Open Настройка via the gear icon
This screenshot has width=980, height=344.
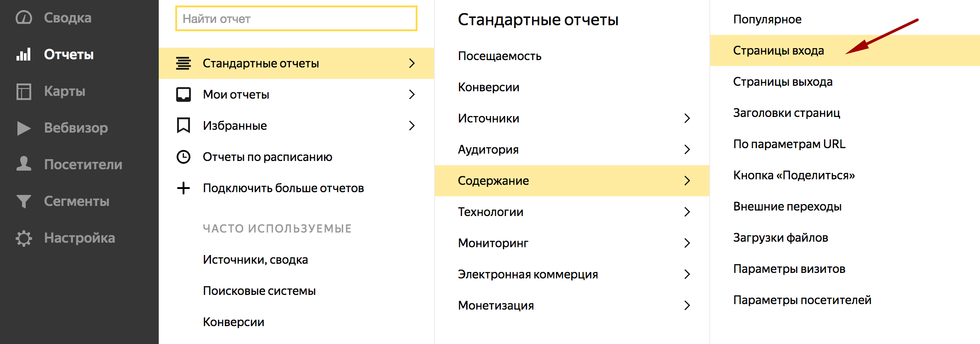tap(24, 238)
